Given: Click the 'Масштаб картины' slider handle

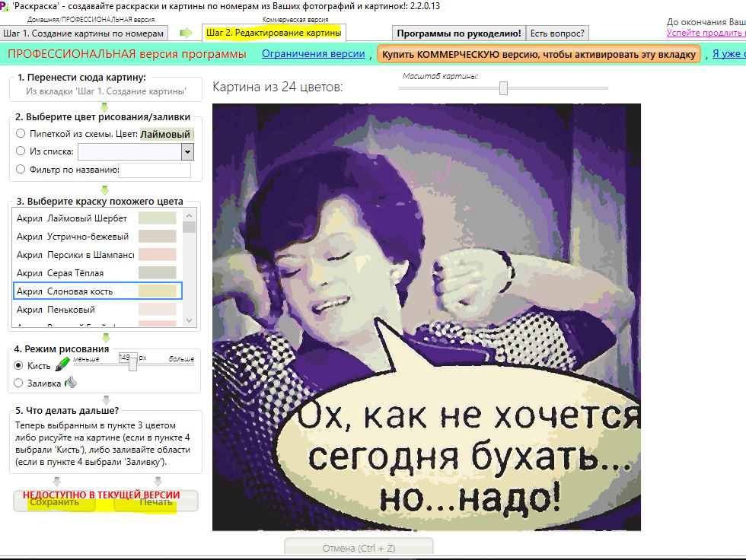Looking at the screenshot, I should (503, 88).
